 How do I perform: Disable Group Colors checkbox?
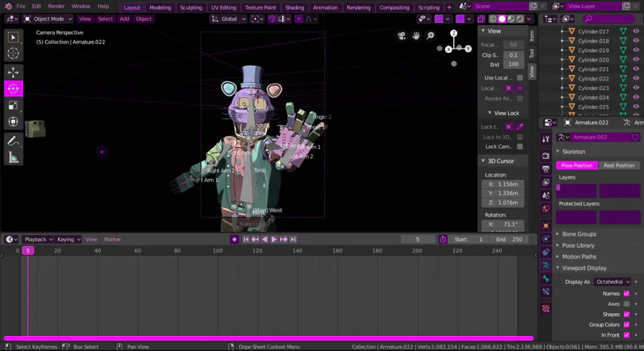click(x=626, y=325)
